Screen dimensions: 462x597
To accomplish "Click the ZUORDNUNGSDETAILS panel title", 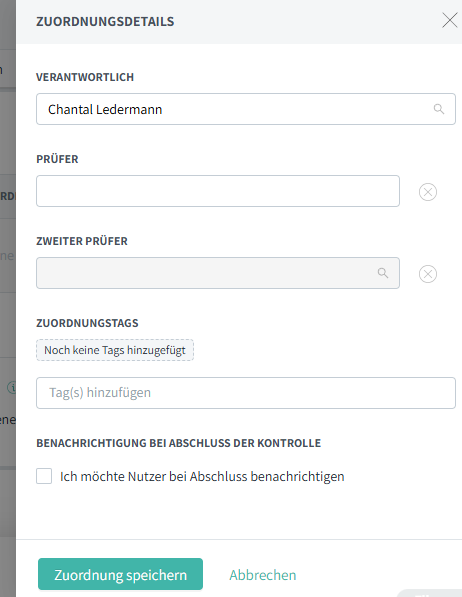I will point(105,21).
